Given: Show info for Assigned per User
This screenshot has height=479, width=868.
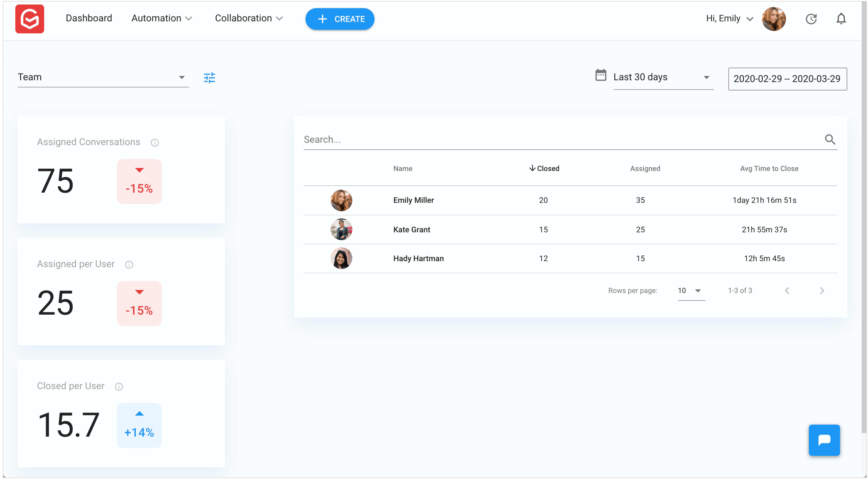Looking at the screenshot, I should 129,265.
